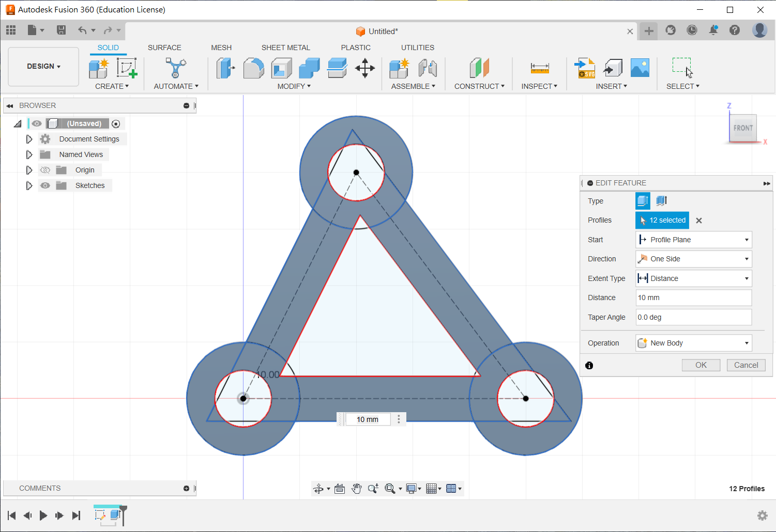
Task: Click the Save icon in the top bar
Action: pos(61,30)
